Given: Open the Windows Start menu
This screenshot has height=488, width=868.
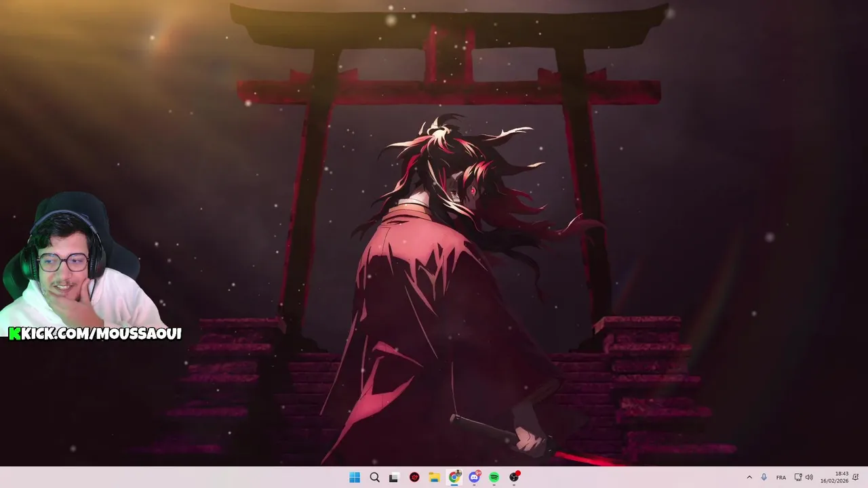Looking at the screenshot, I should tap(354, 477).
